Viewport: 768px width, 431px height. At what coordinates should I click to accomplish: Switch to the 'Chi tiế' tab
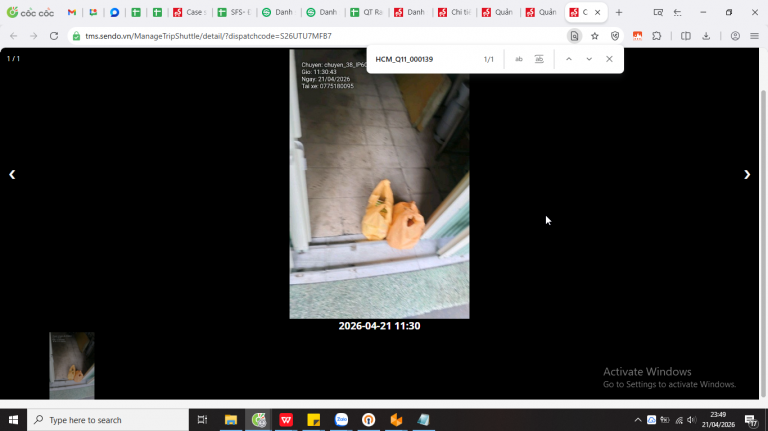pos(455,12)
